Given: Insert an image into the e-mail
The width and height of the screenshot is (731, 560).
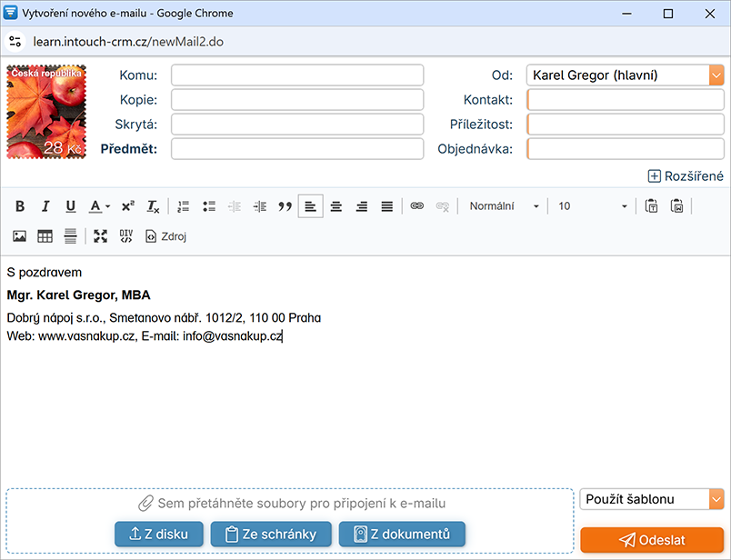Looking at the screenshot, I should coord(20,236).
